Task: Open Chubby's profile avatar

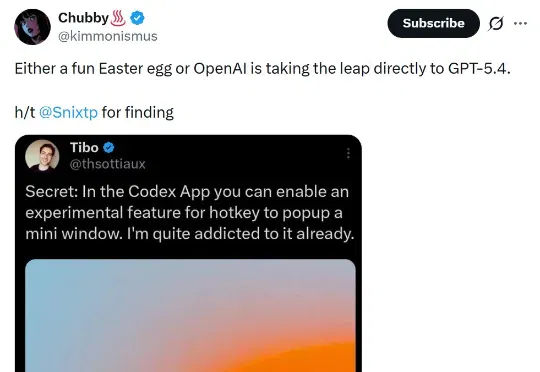Action: (x=32, y=27)
